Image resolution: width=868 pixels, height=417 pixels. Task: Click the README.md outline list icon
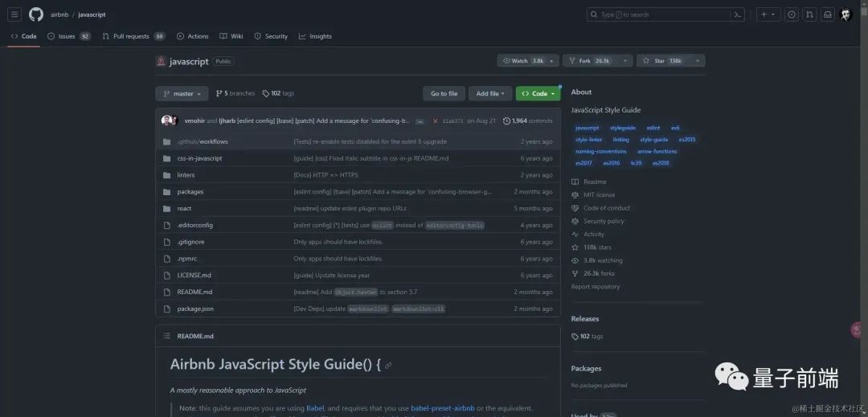(166, 336)
